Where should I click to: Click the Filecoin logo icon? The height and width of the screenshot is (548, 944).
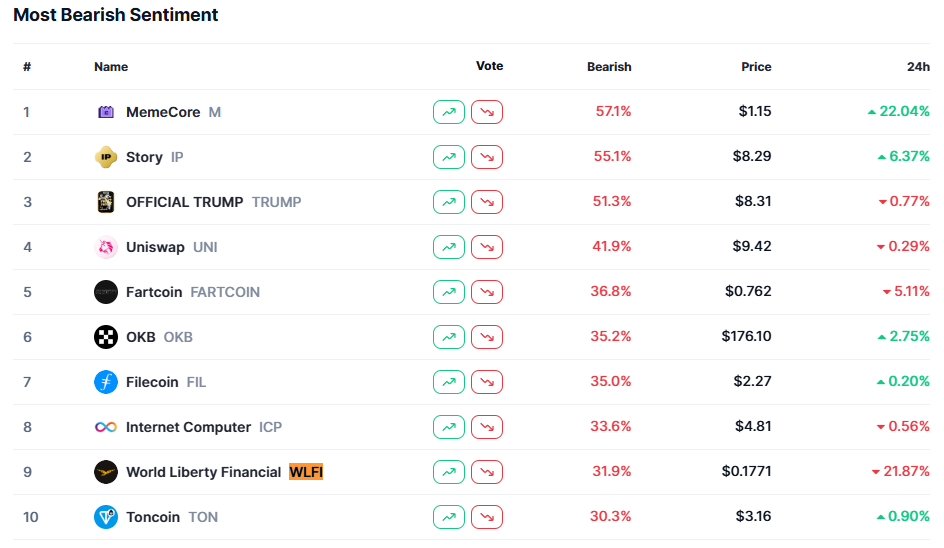106,382
